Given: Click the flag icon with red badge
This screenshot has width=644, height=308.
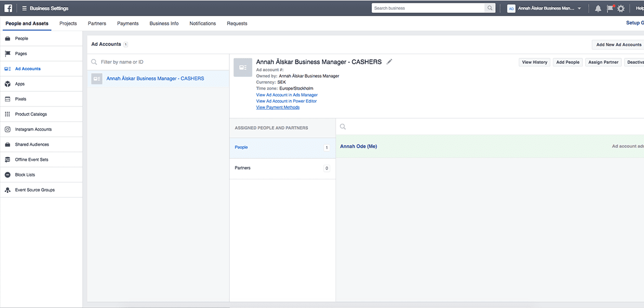Looking at the screenshot, I should tap(609, 9).
